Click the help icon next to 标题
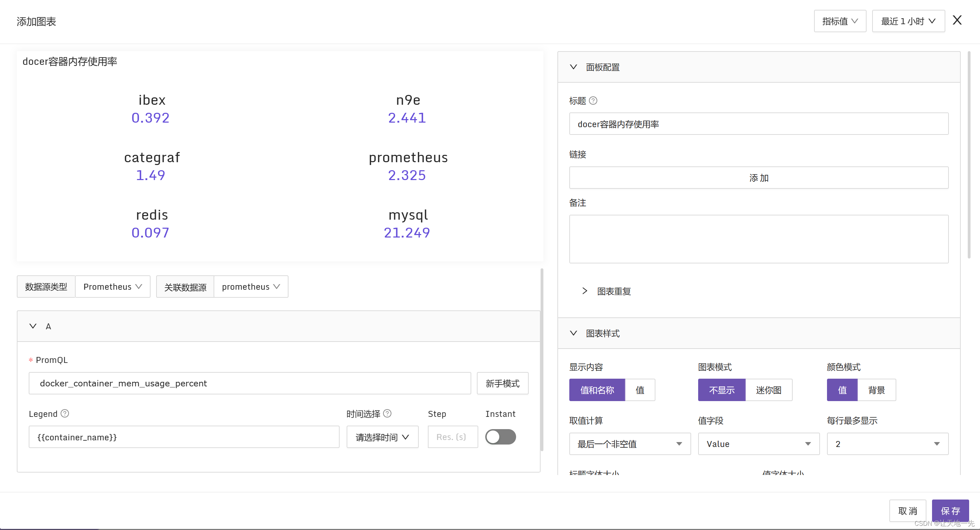Viewport: 980px width, 530px height. [593, 101]
